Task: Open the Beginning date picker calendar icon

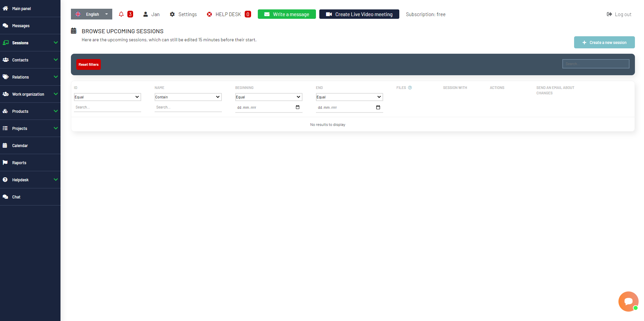Action: pos(297,107)
